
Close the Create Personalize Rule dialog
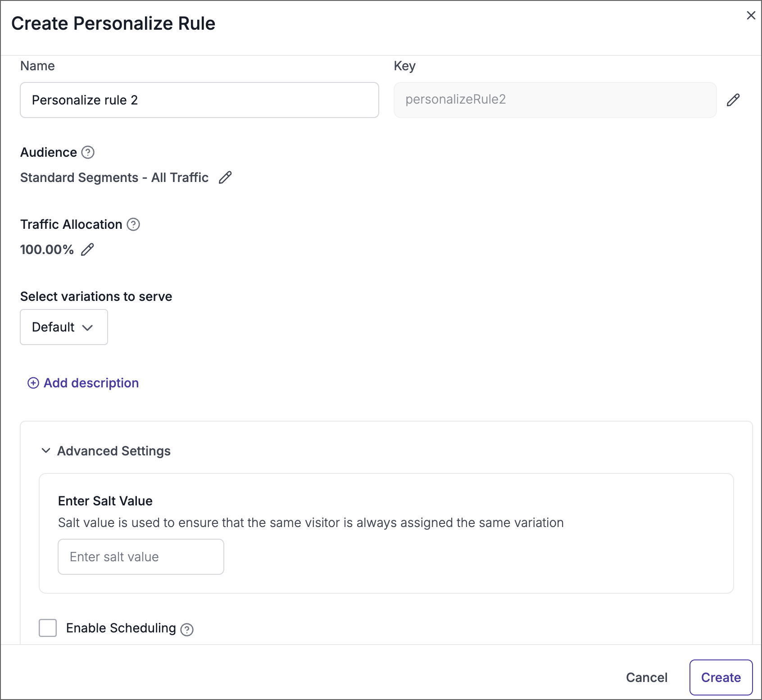coord(751,15)
